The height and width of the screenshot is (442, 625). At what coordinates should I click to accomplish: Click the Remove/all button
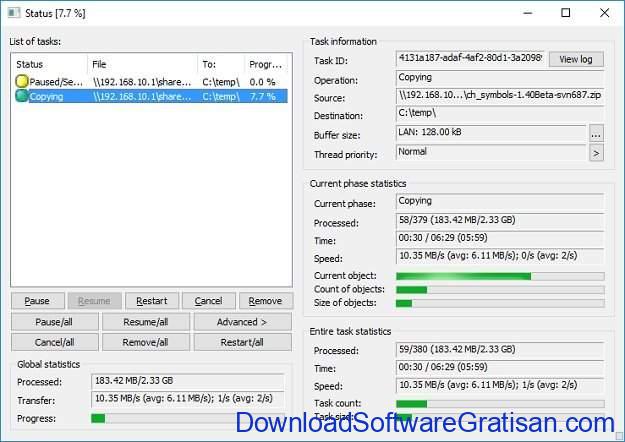click(x=145, y=342)
